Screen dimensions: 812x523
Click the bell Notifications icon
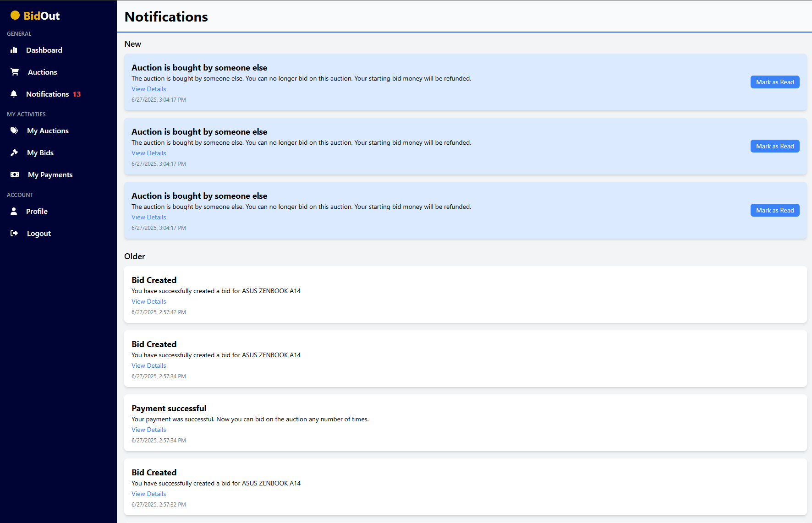14,94
